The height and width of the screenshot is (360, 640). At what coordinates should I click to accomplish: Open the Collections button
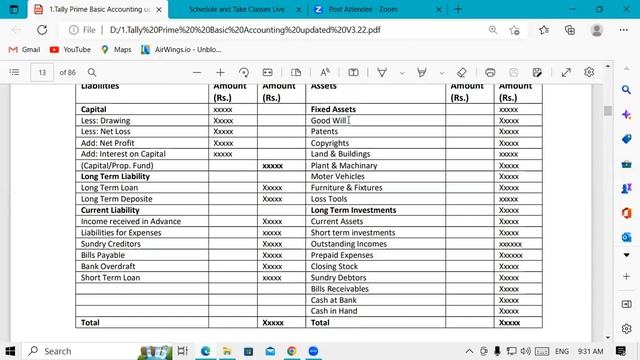[570, 30]
